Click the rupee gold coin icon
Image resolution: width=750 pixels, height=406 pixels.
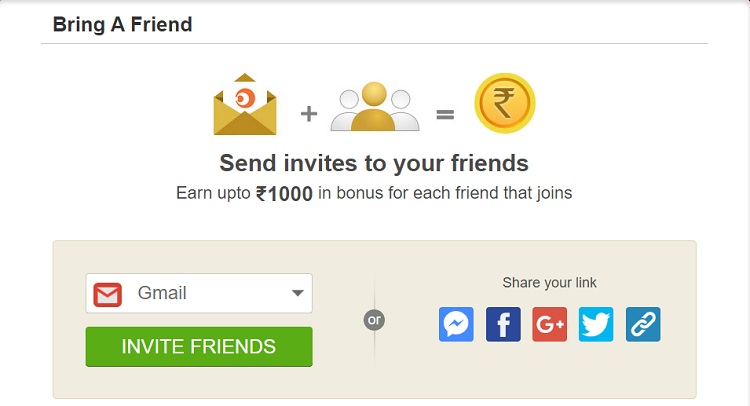pos(505,103)
